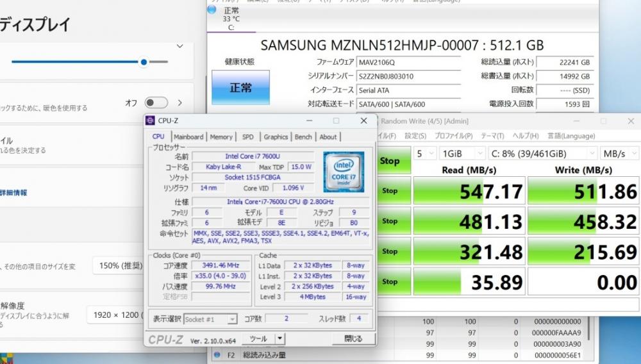
Task: Click the code name field Kaby Lake-R
Action: click(x=223, y=167)
